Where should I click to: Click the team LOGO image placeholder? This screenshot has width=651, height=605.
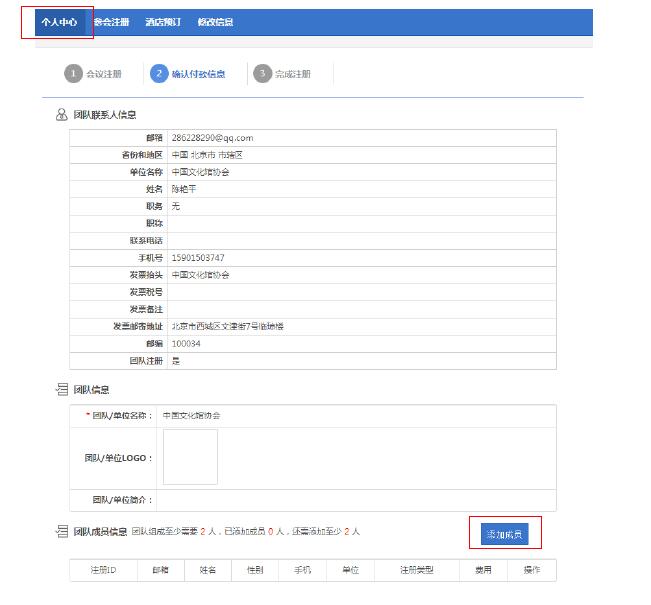coord(190,457)
